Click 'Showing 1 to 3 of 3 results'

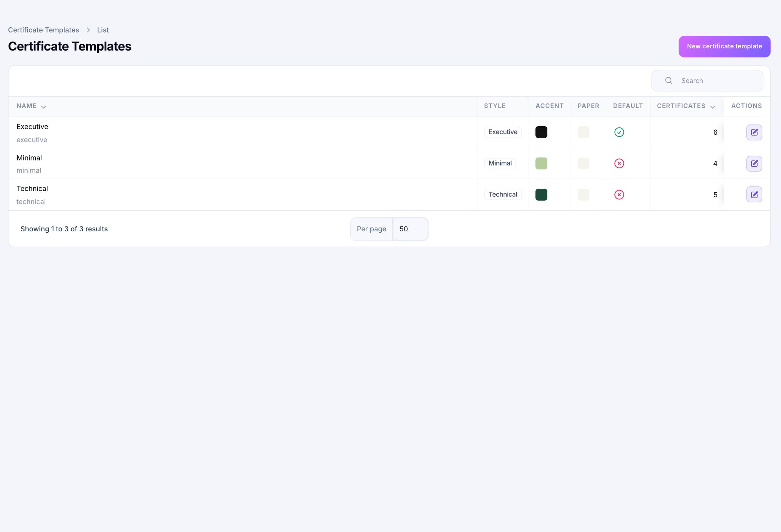[x=64, y=229]
